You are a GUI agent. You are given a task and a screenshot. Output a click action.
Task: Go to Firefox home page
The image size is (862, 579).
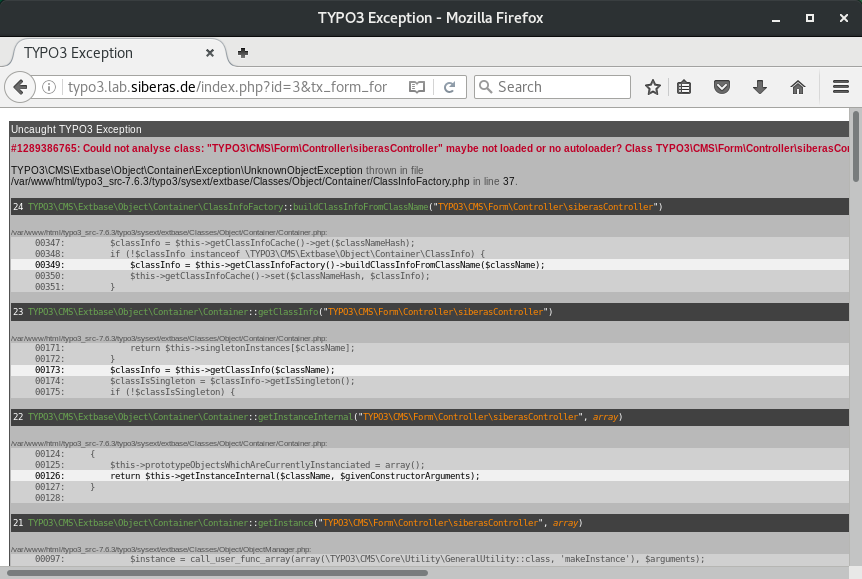click(x=798, y=87)
